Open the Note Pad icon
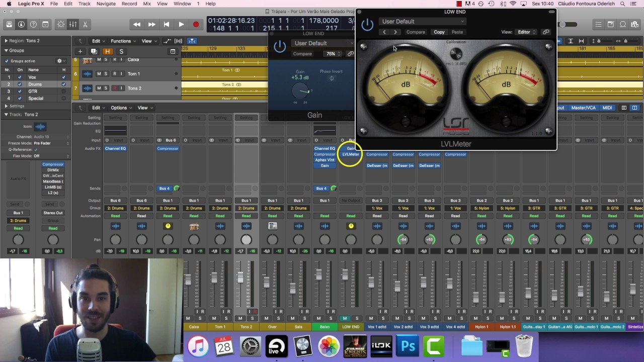Screen dimensions: 644x362 610,24
